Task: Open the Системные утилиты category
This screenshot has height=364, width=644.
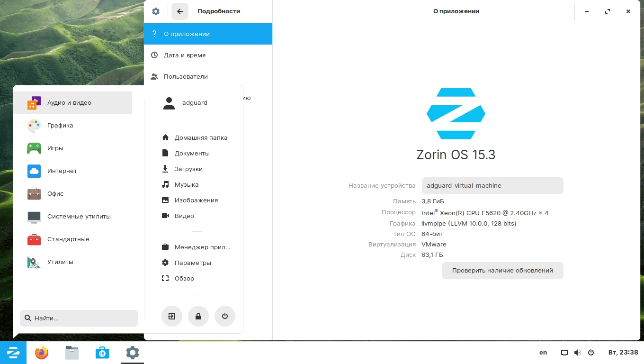Action: coord(72,217)
